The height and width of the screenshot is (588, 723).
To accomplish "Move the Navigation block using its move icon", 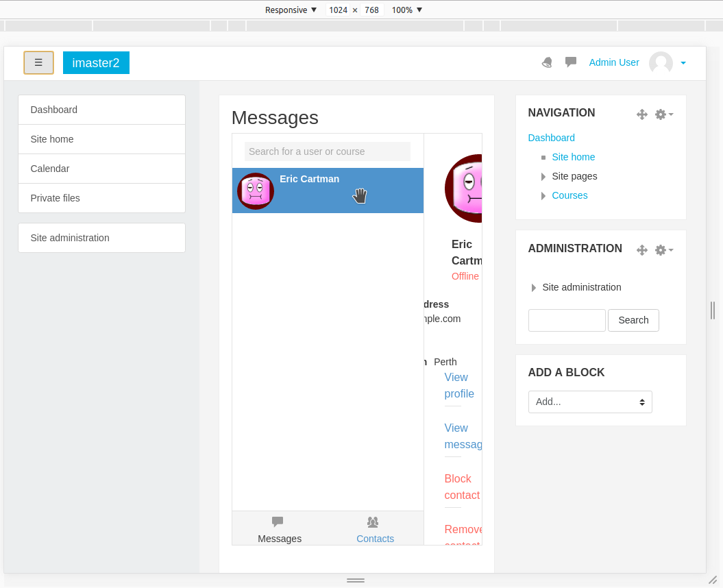I will (x=642, y=114).
